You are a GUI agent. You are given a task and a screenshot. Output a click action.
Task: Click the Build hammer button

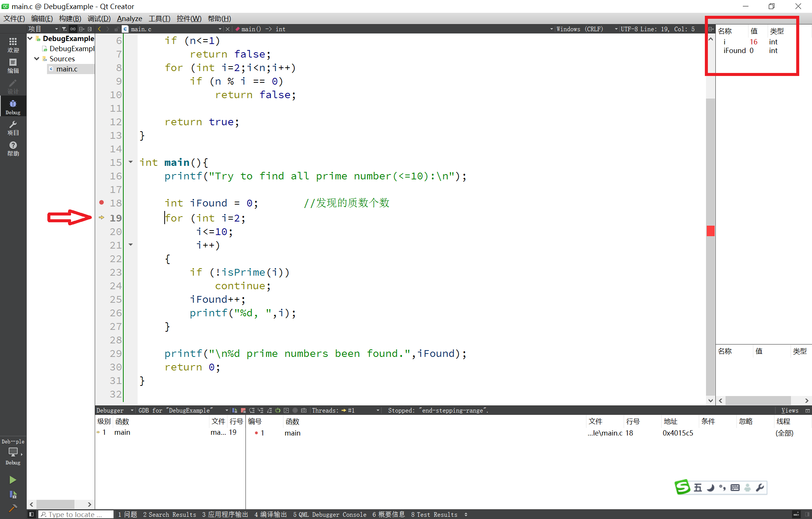pos(13,508)
